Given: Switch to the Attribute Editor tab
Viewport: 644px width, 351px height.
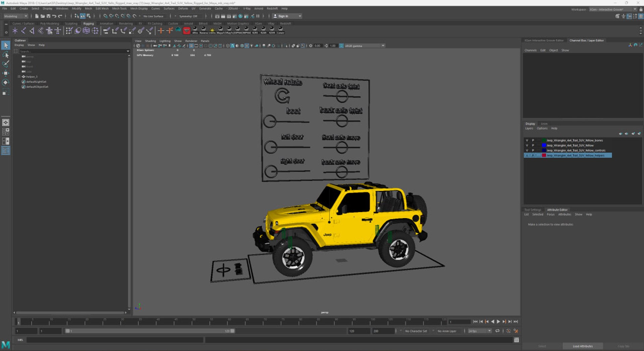Looking at the screenshot, I should pyautogui.click(x=557, y=210).
